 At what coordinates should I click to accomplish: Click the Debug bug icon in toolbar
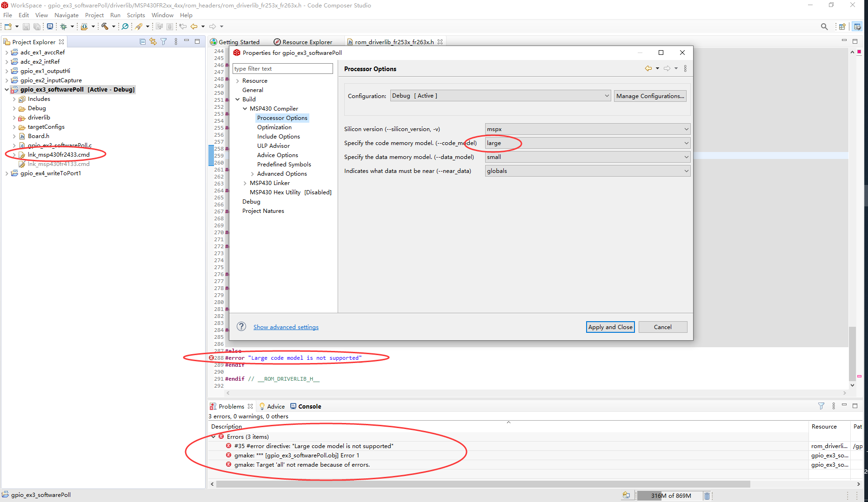[64, 26]
